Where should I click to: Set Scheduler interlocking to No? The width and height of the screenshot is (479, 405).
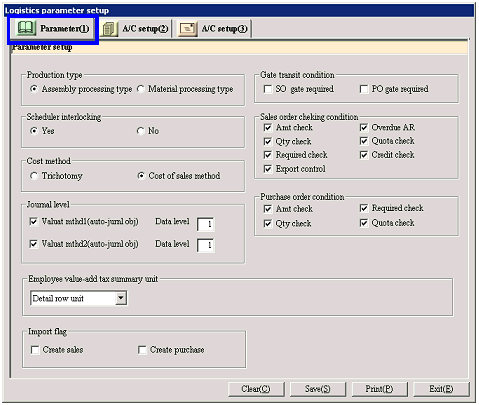pos(141,131)
